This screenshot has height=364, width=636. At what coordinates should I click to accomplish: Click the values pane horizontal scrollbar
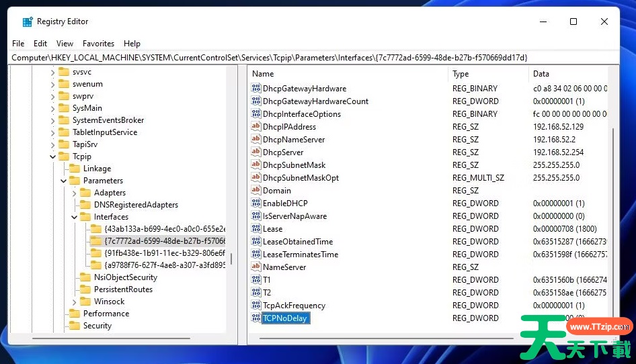pyautogui.click(x=386, y=338)
